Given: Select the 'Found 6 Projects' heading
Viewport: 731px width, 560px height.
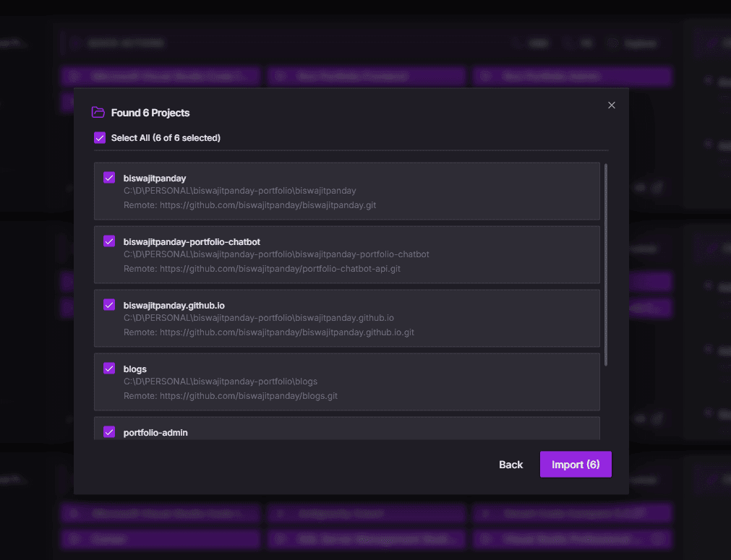Looking at the screenshot, I should pos(150,113).
